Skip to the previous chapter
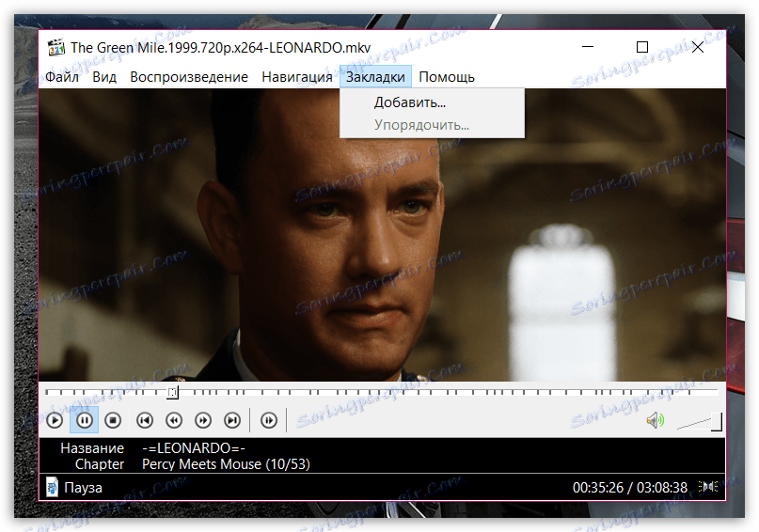This screenshot has width=759, height=532. coord(145,420)
